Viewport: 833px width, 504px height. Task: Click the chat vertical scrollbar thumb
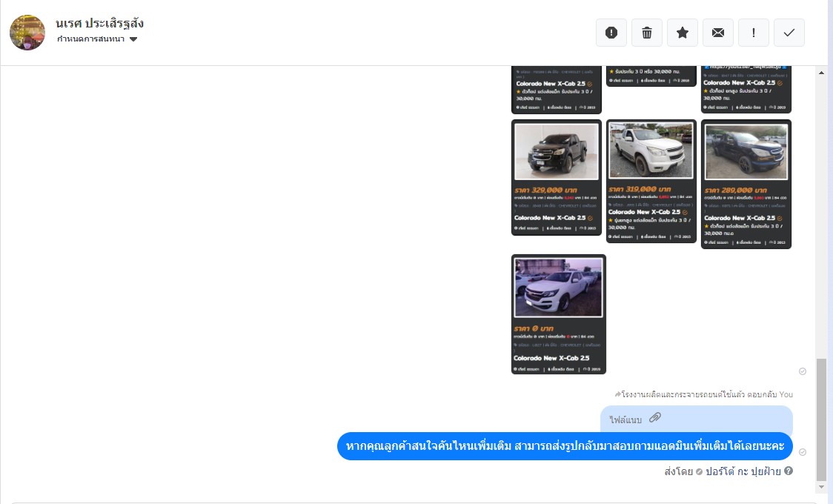coord(821,419)
